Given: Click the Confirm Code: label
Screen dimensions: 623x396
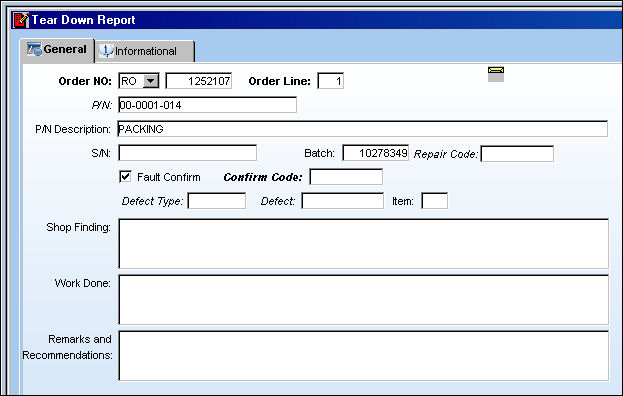Looking at the screenshot, I should [263, 177].
